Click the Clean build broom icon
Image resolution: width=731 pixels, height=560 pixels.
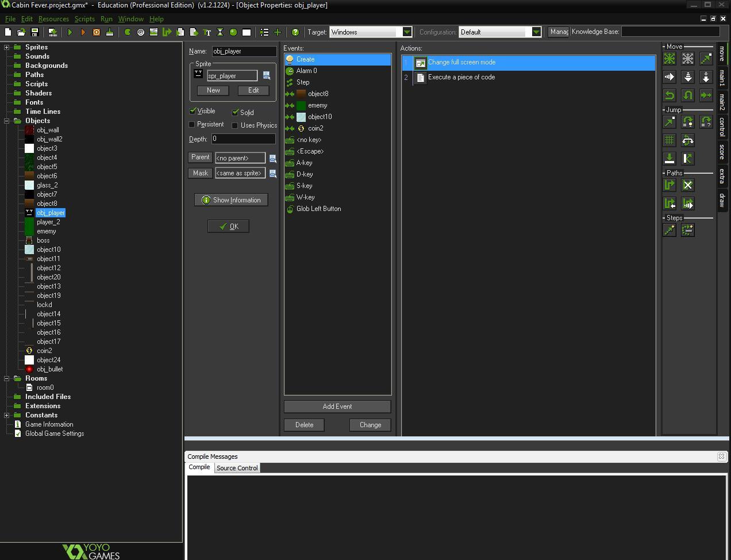110,32
